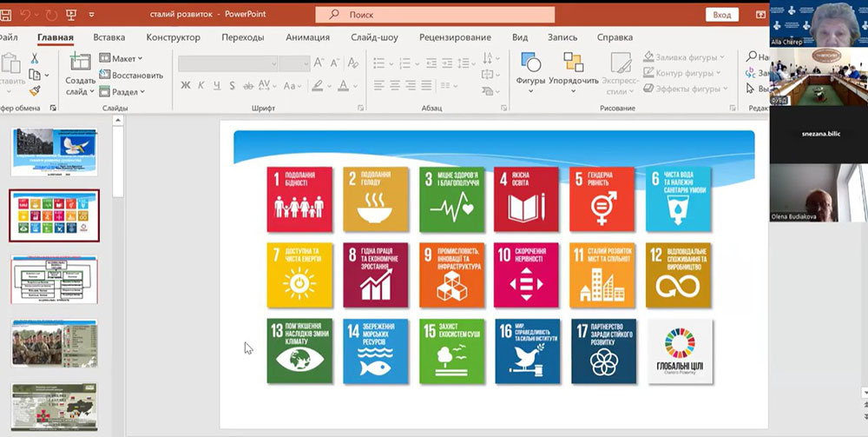Open the character spacing AV dropdown
The height and width of the screenshot is (437, 868).
coord(266,86)
